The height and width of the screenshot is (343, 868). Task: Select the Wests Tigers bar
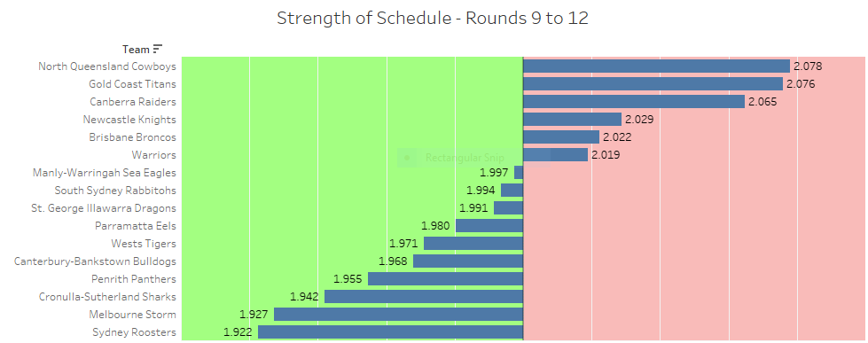(473, 244)
